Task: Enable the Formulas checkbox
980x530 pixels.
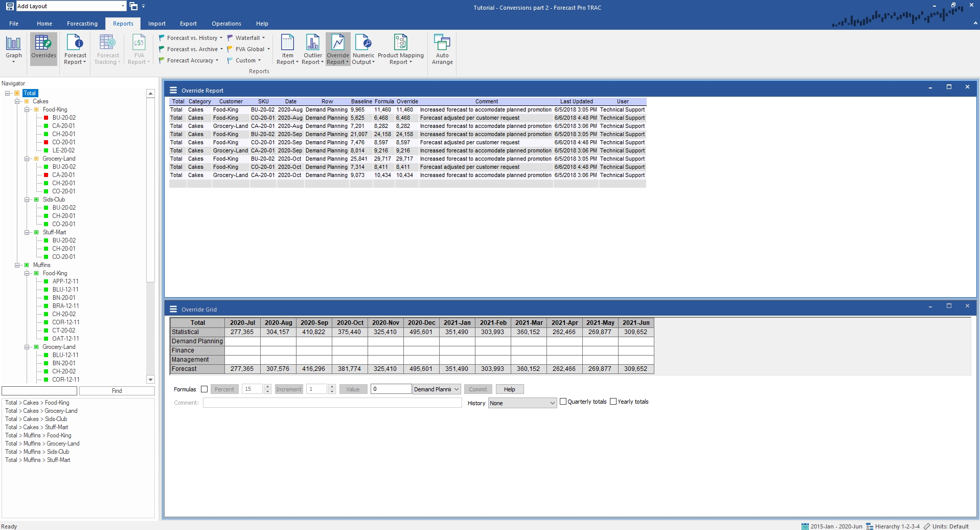Action: point(204,389)
